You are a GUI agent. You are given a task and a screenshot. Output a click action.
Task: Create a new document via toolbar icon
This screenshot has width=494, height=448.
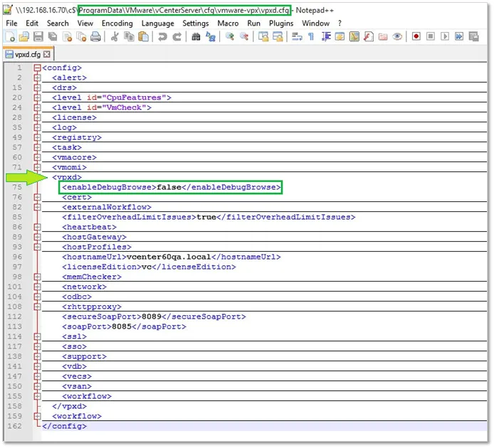[x=10, y=37]
